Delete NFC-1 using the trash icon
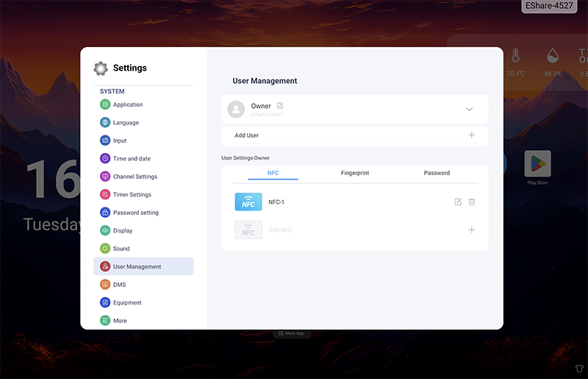 472,202
